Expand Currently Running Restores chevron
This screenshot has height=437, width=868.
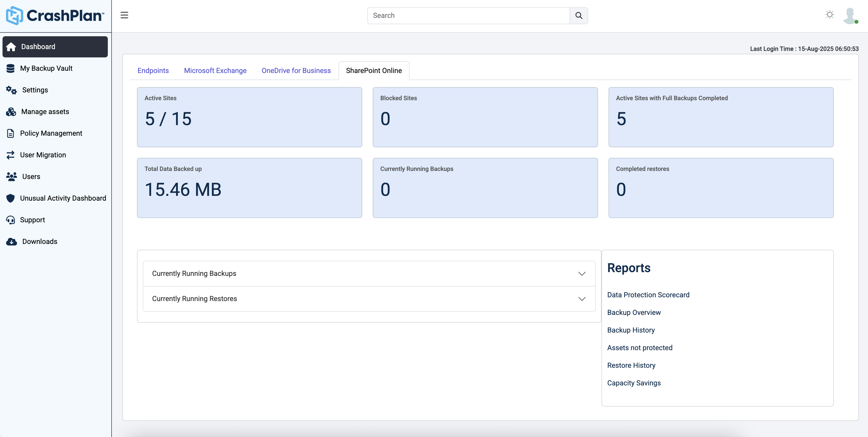click(582, 299)
